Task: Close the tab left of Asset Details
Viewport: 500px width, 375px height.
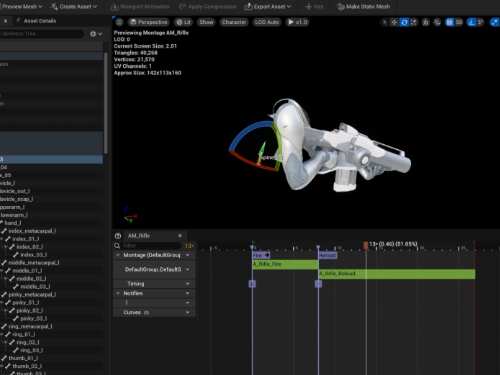Action: (x=6, y=21)
